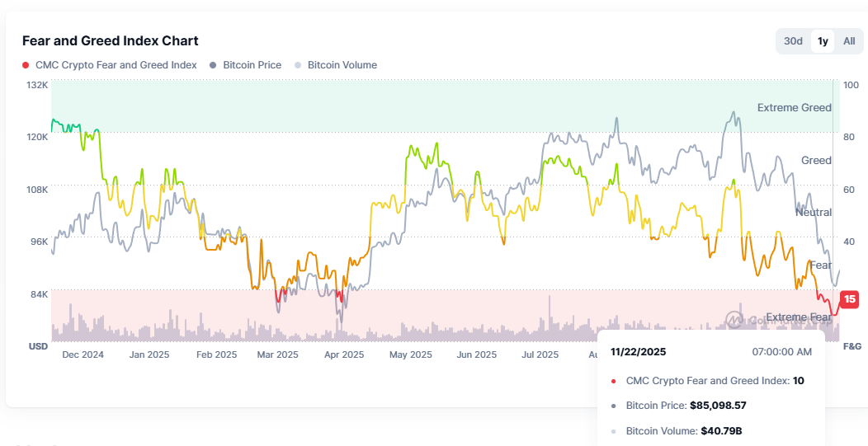The image size is (868, 446).
Task: Click the gray dot beside Bitcoin Price
Action: [214, 65]
